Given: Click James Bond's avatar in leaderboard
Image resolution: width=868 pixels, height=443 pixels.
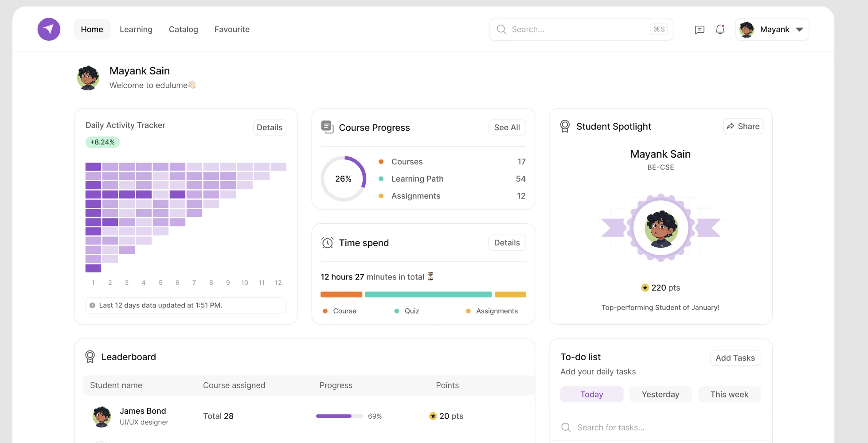Looking at the screenshot, I should pyautogui.click(x=102, y=416).
